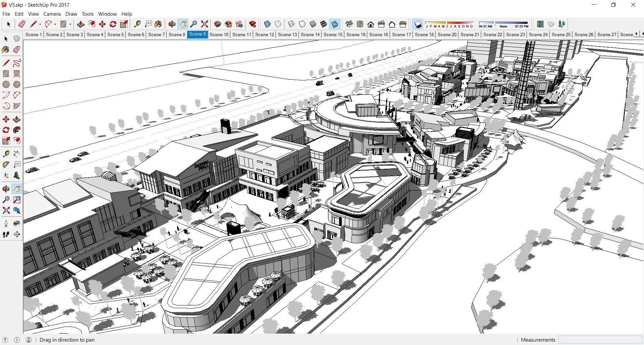
Task: Open the File menu
Action: [6, 14]
